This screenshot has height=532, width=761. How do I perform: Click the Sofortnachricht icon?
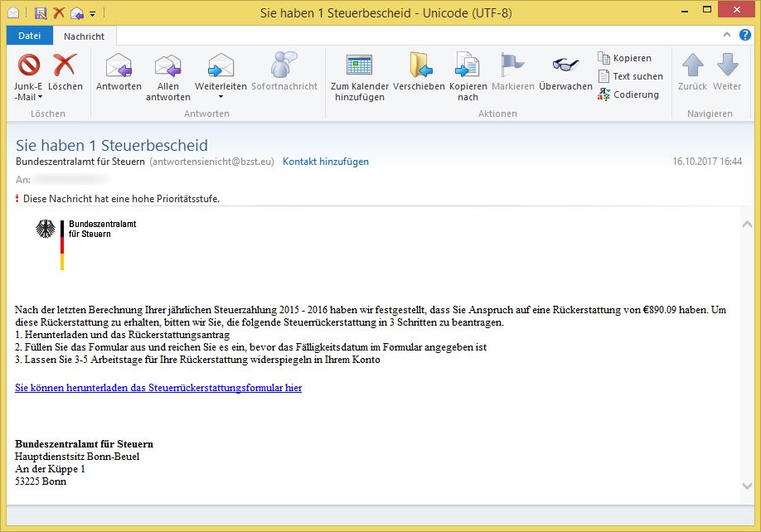pos(284,65)
